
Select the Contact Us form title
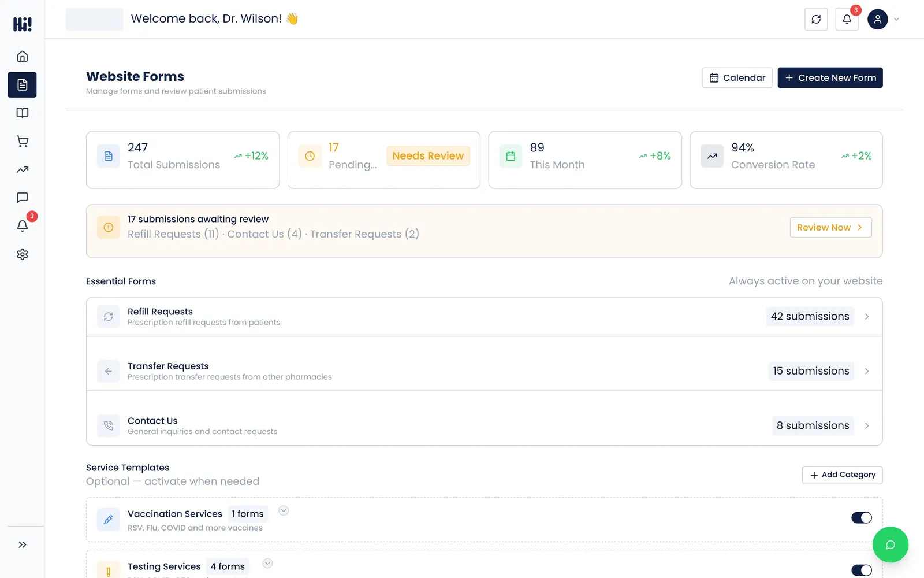coord(152,421)
